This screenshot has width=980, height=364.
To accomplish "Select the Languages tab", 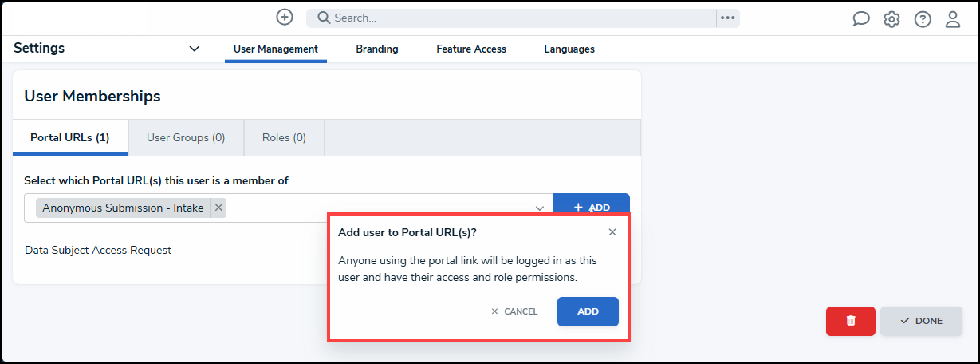I will coord(569,49).
